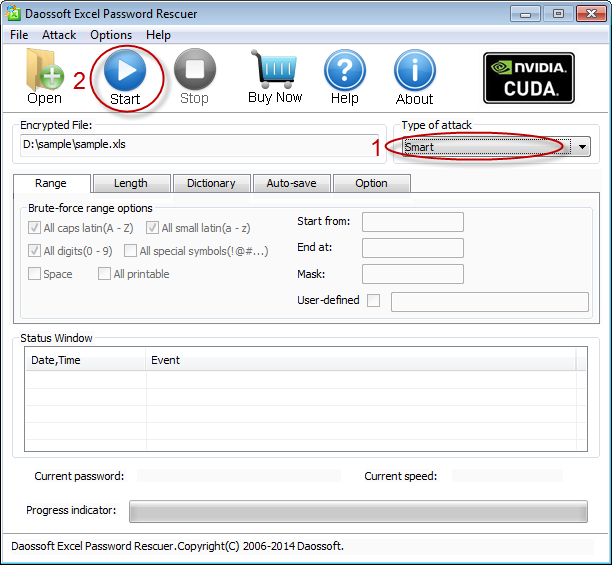Switch to the Auto-save tab
Screen dimensions: 612x565
292,183
